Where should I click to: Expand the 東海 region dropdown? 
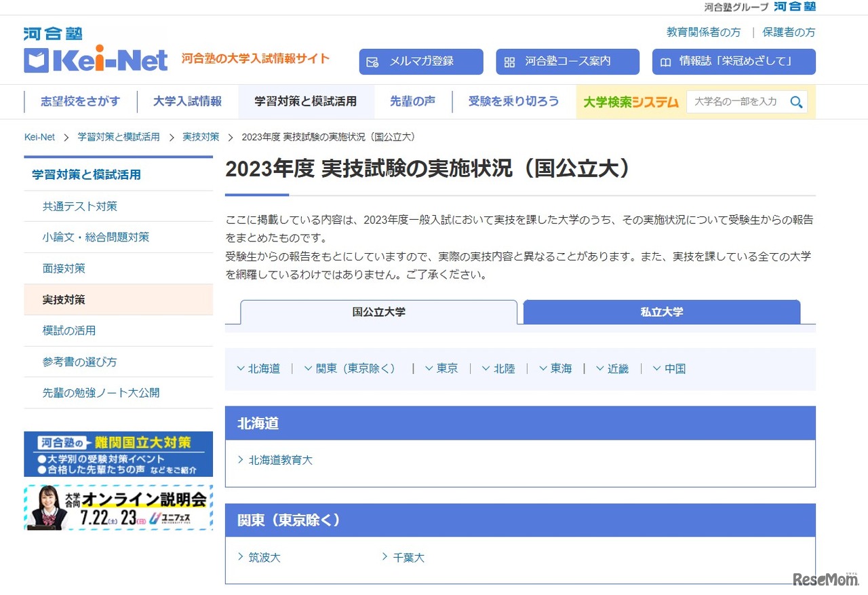555,368
